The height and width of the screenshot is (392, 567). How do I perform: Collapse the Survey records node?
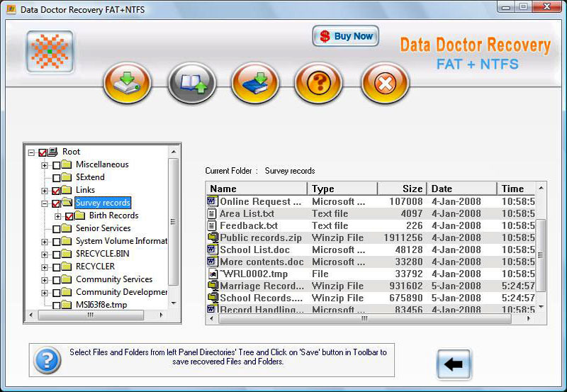coord(45,203)
